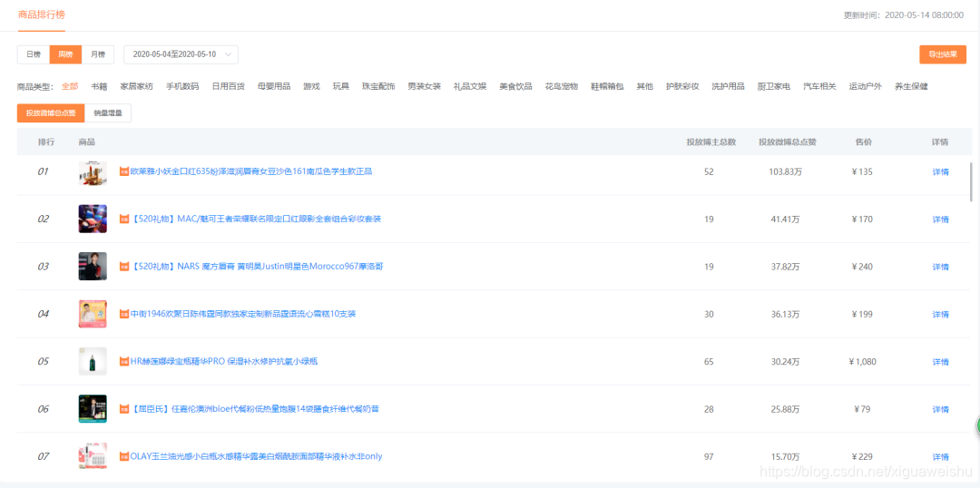Open the 中街1946 ice cream thumbnail
The height and width of the screenshot is (488, 980).
coord(93,314)
